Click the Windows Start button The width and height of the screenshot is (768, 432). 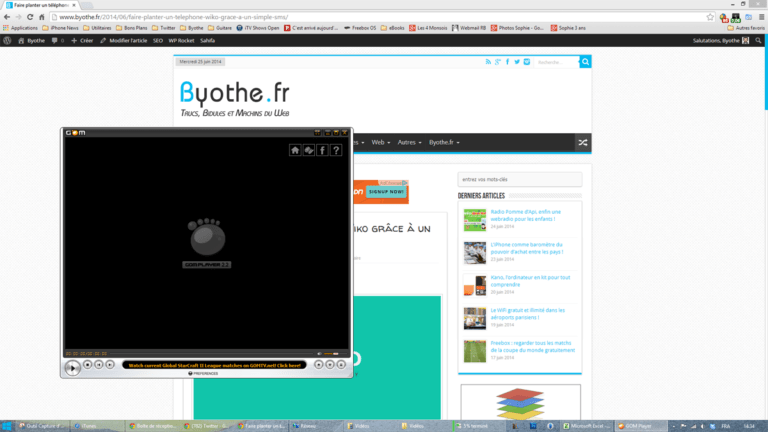9,425
